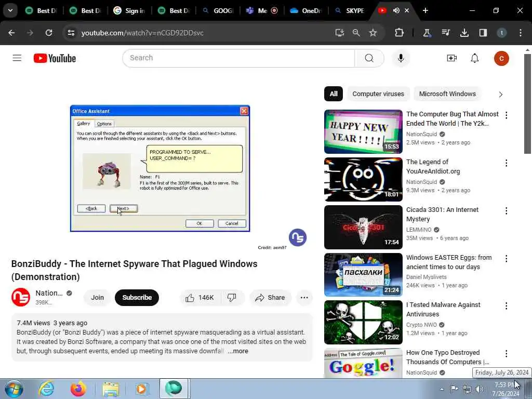
Task: Launch Internet Explorer from the taskbar
Action: (46, 389)
